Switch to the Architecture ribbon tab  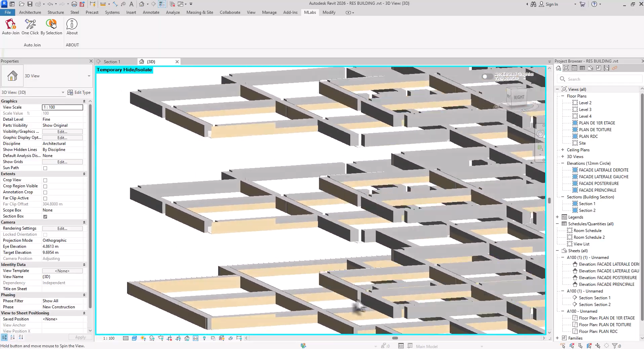point(30,12)
